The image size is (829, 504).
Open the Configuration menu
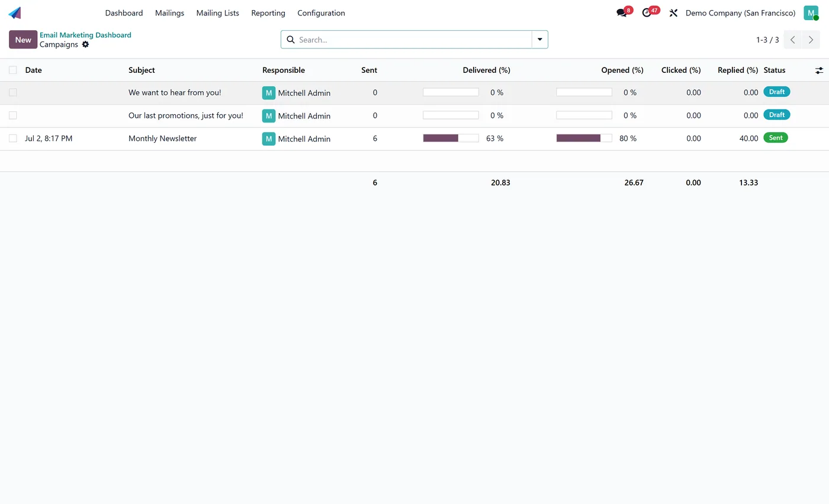(321, 12)
